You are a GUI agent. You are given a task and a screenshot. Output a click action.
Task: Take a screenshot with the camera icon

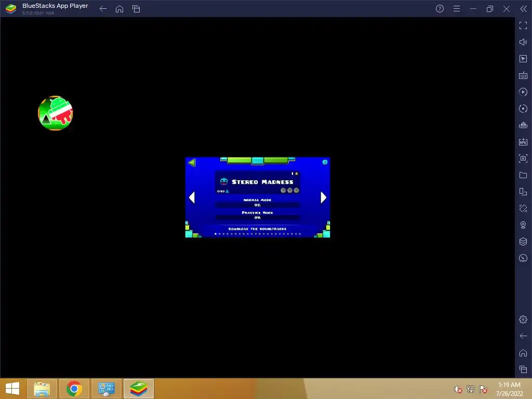click(523, 158)
